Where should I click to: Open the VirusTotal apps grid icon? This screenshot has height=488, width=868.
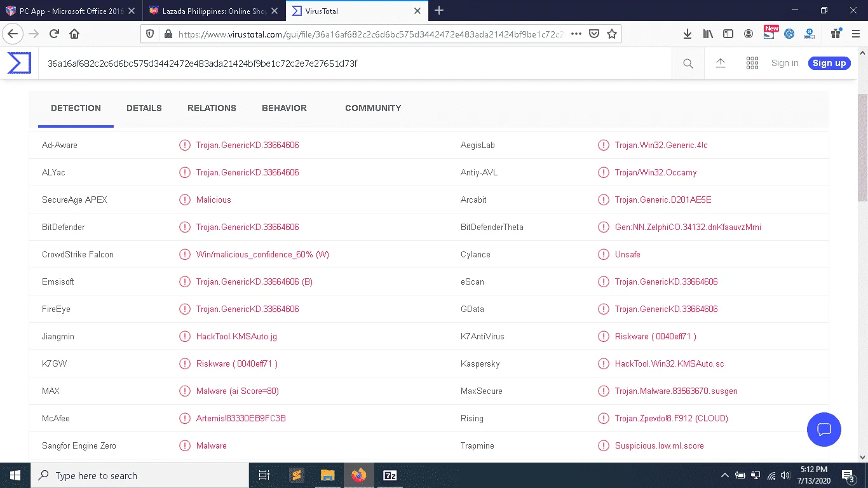752,63
